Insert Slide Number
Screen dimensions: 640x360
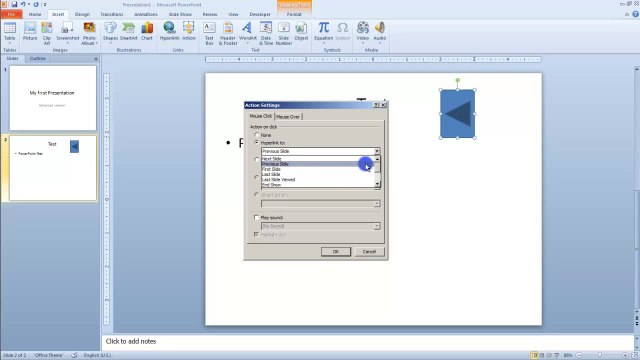tap(284, 33)
